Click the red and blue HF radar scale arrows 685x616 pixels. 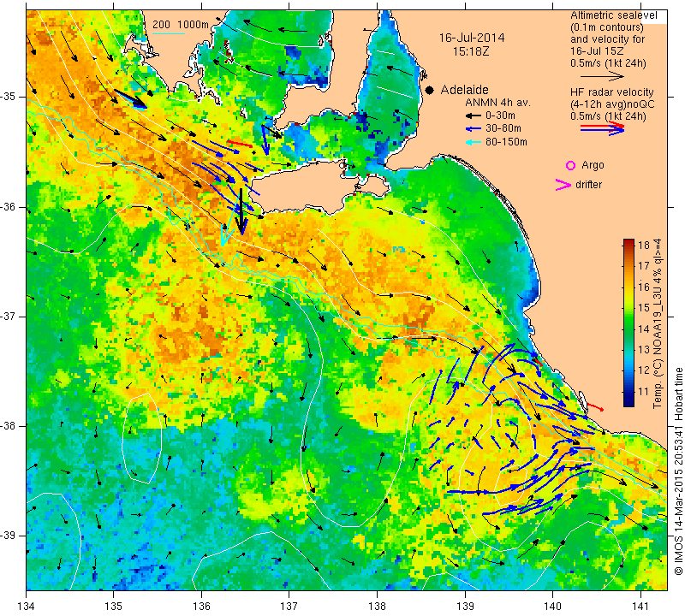coord(602,127)
